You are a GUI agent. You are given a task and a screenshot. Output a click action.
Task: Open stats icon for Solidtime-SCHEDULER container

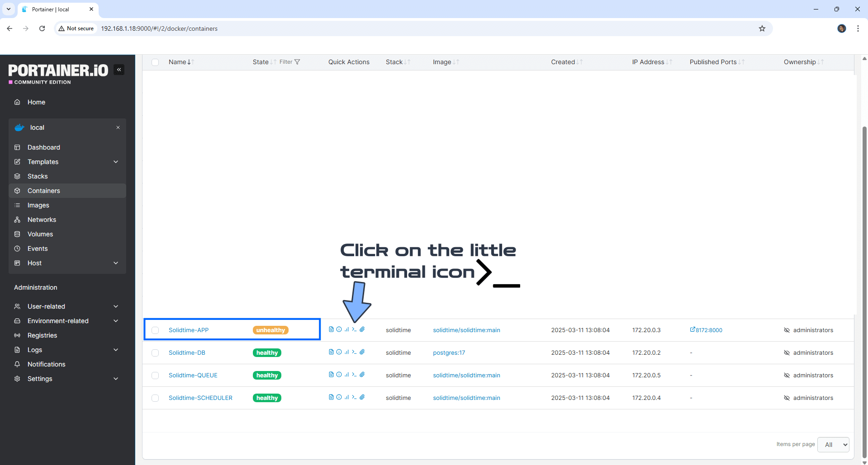pos(346,397)
